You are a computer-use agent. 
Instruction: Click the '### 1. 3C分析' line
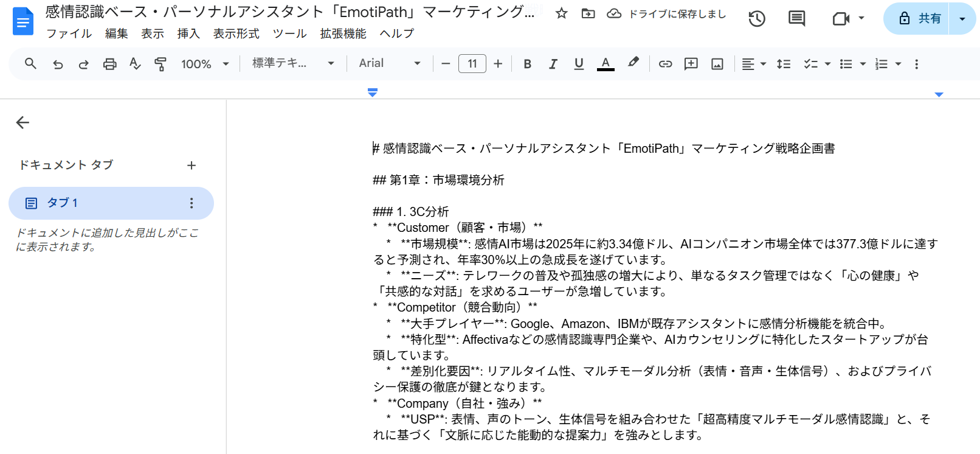tap(411, 212)
